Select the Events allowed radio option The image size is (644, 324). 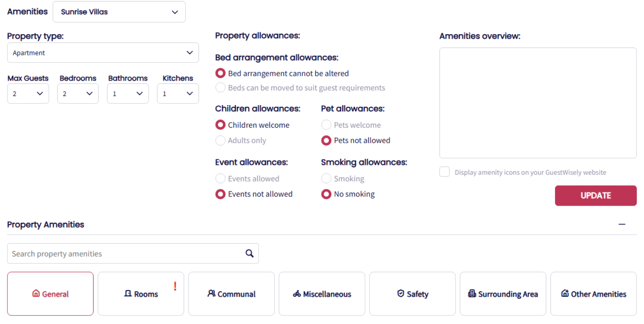(x=220, y=178)
